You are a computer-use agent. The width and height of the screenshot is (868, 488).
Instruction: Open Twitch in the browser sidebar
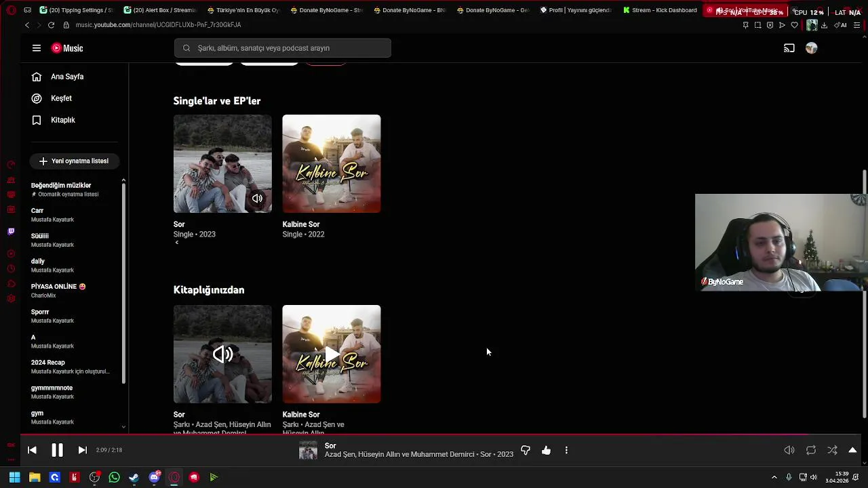pyautogui.click(x=11, y=232)
